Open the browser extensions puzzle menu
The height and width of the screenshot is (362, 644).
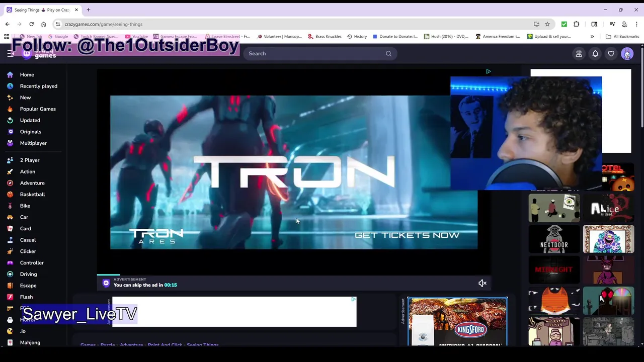coord(577,24)
